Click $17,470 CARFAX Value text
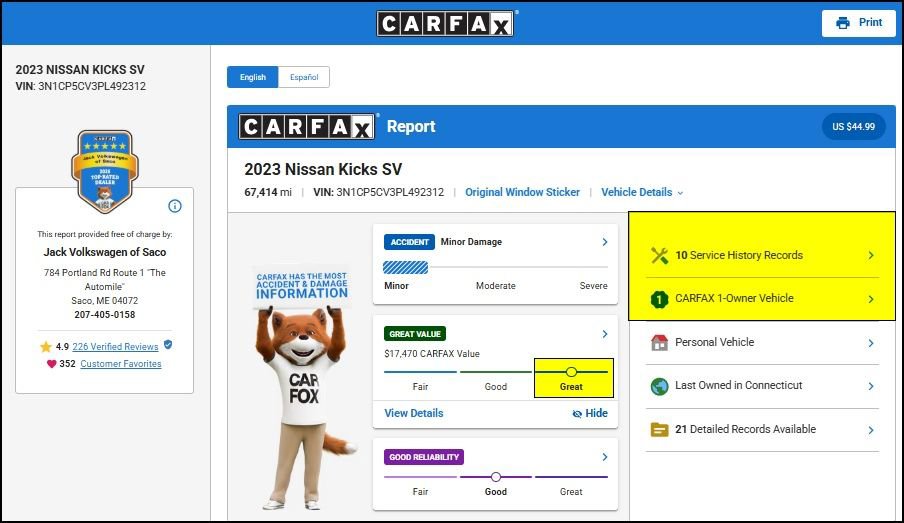Viewport: 904px width, 523px height. click(432, 353)
